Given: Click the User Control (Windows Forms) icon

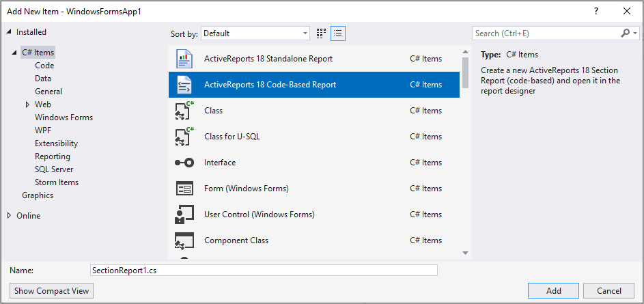Looking at the screenshot, I should pos(184,215).
